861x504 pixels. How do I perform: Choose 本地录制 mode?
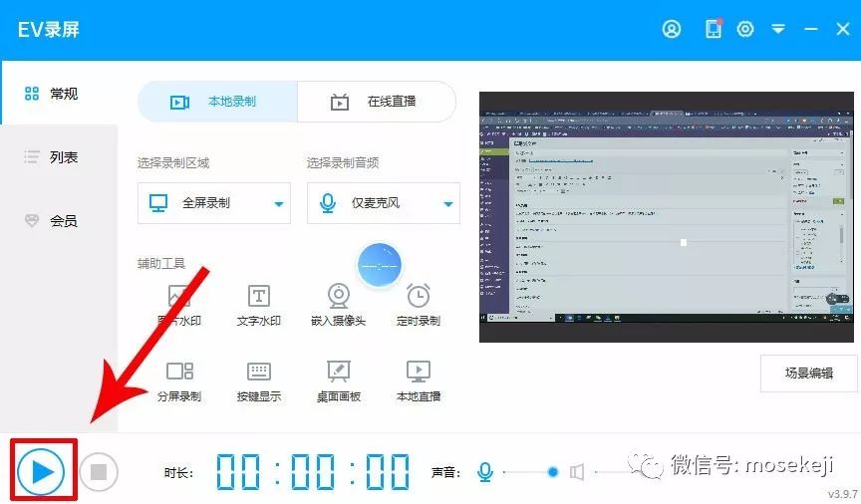(217, 102)
